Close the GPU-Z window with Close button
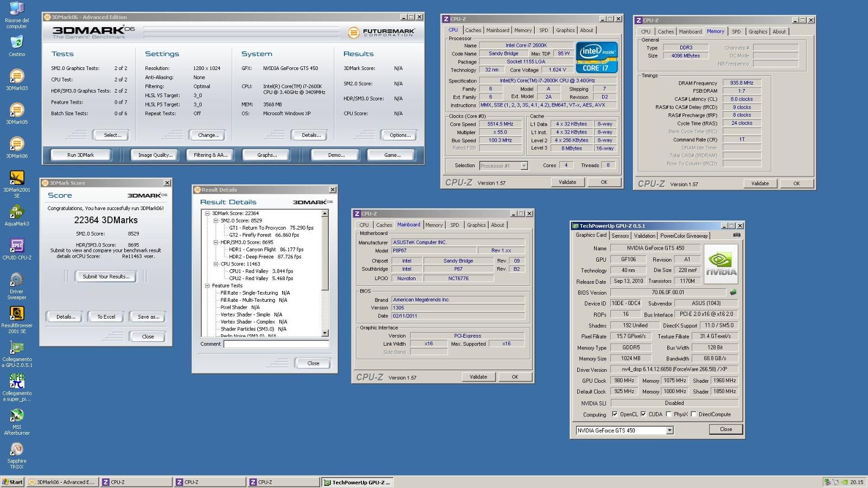This screenshot has height=488, width=868. pos(726,429)
